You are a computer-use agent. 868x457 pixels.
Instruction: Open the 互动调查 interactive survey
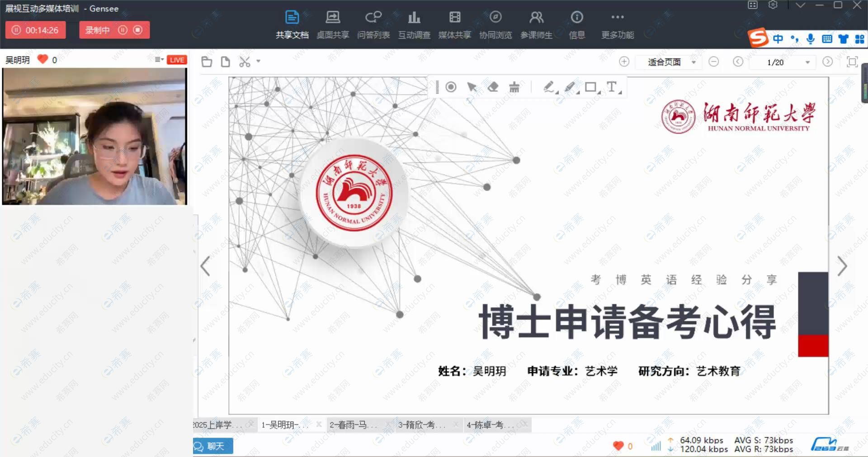point(414,25)
